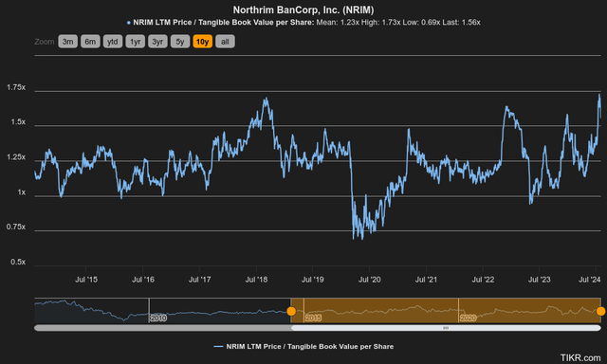Click the 2010 marker in the navigator
This screenshot has width=607, height=364.
[x=158, y=318]
